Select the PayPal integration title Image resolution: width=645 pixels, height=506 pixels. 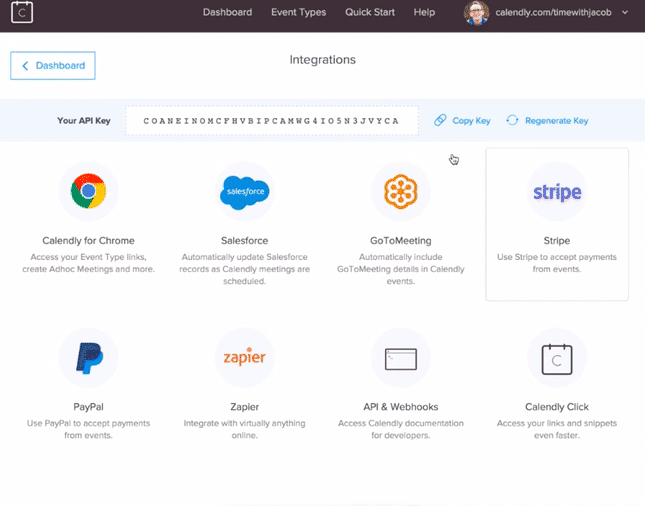click(88, 407)
